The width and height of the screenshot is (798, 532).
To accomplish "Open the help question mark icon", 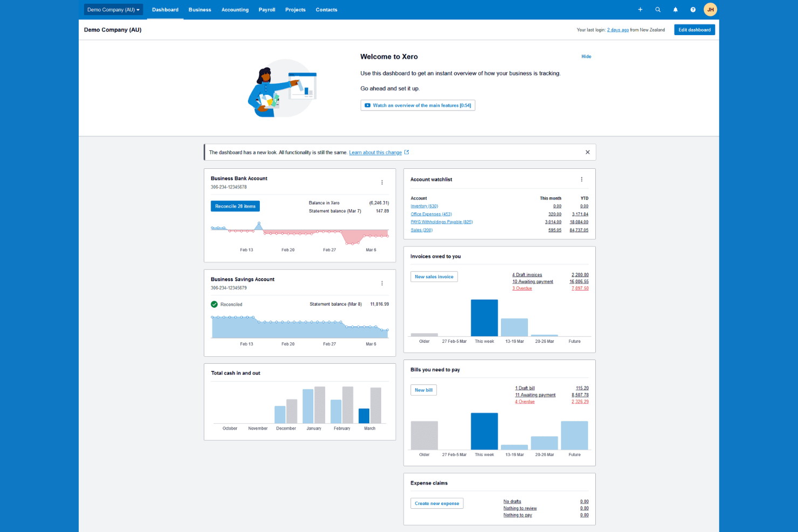I will tap(693, 10).
